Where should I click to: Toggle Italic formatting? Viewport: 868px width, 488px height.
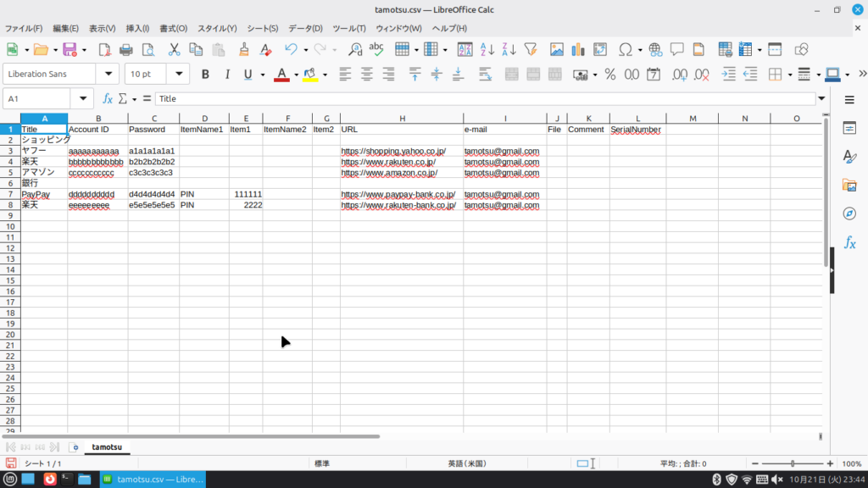(x=226, y=75)
